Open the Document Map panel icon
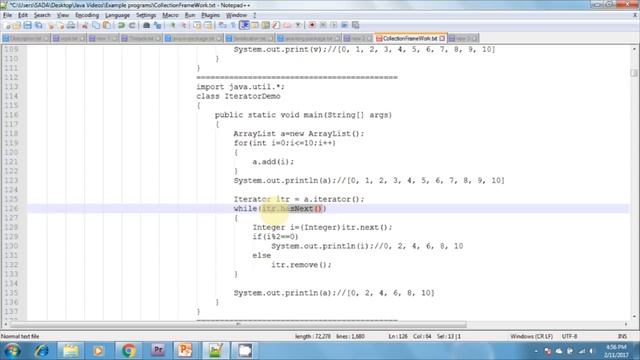 click(x=266, y=25)
